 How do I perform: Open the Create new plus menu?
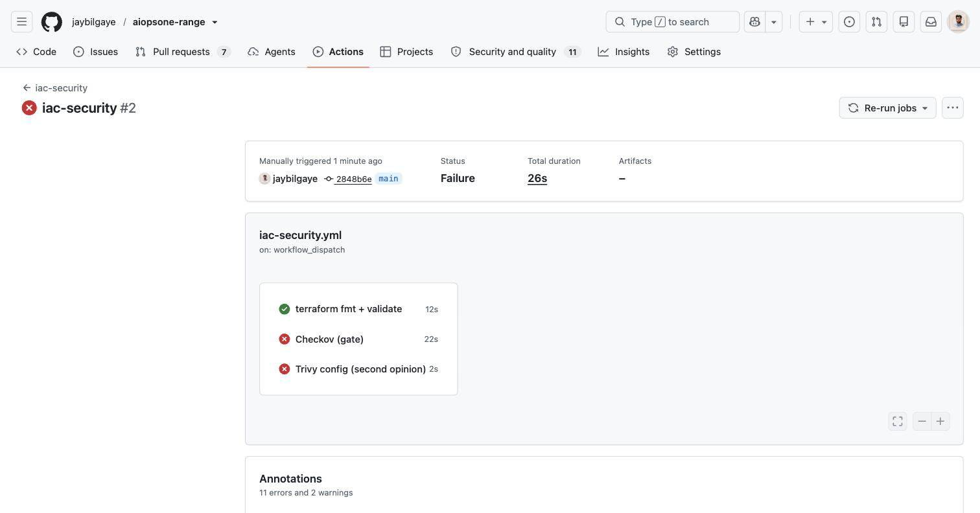click(815, 21)
